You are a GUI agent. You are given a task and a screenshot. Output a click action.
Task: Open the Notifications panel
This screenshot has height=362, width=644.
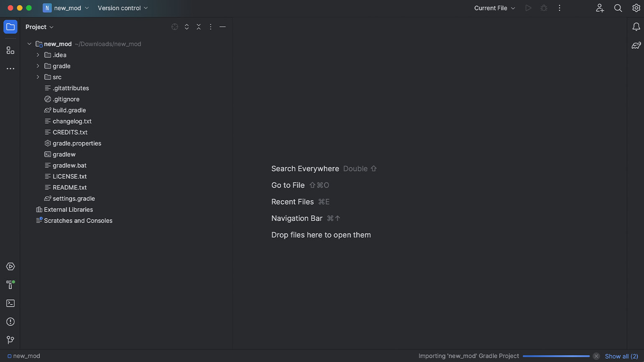(636, 27)
